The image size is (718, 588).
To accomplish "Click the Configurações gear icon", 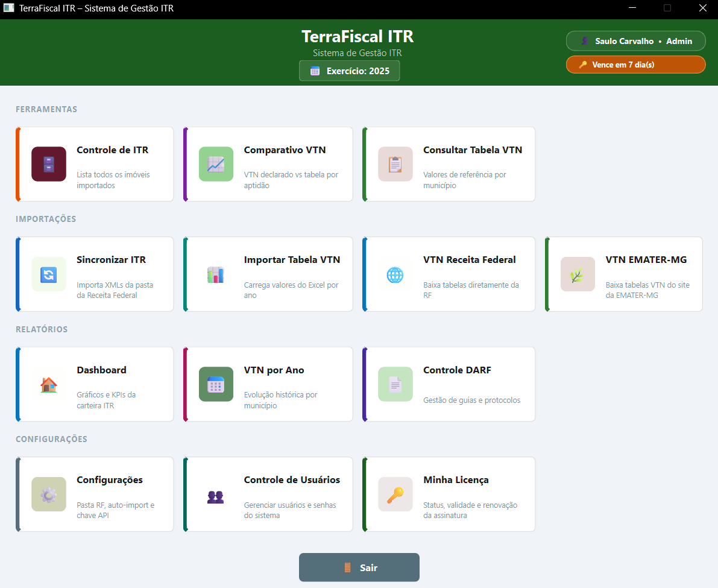I will (49, 494).
